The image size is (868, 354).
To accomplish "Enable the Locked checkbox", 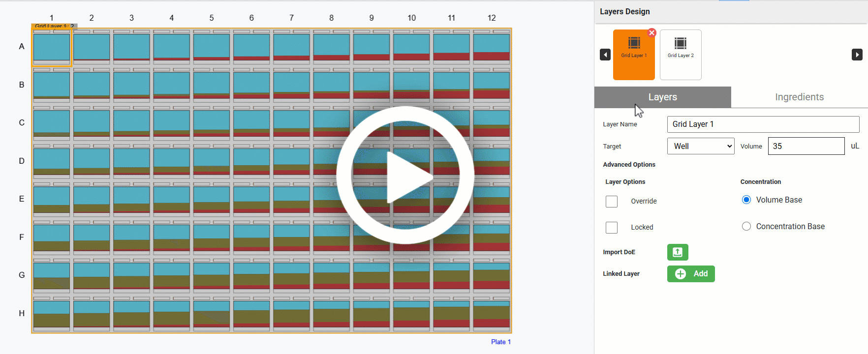I will [612, 228].
